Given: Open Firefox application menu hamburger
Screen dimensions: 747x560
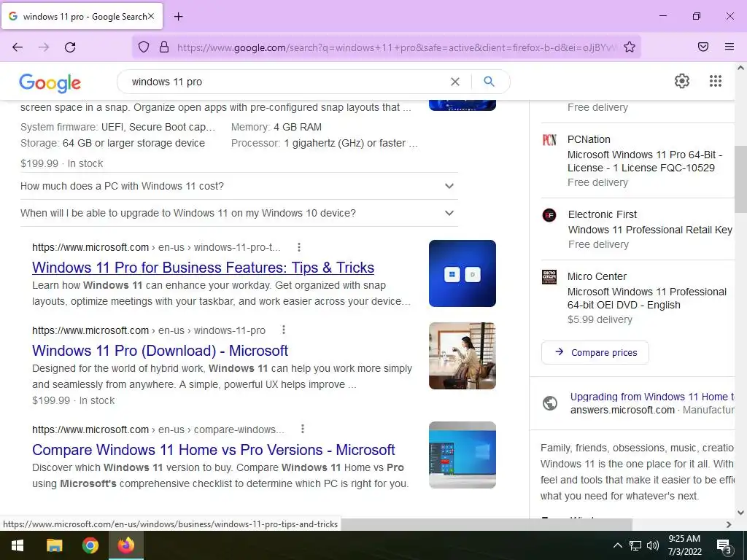Looking at the screenshot, I should pyautogui.click(x=729, y=47).
